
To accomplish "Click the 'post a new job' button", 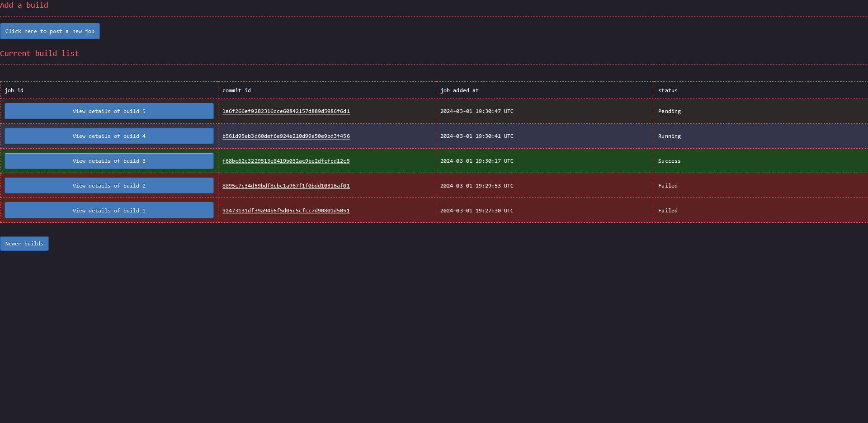I will (50, 31).
